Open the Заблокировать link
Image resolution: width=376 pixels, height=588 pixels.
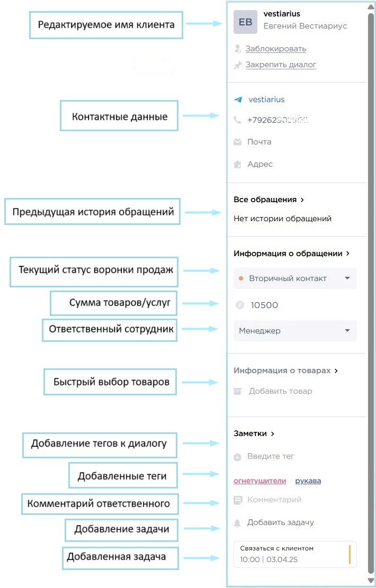click(275, 49)
